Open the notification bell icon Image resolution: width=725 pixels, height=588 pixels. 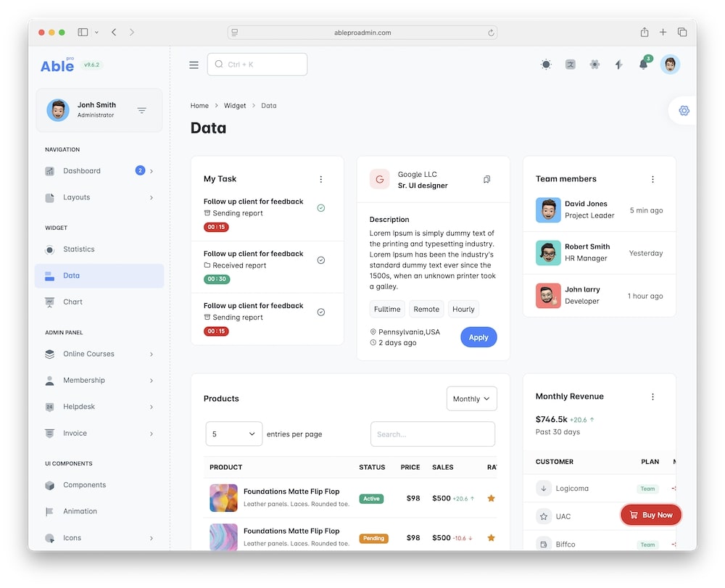643,65
